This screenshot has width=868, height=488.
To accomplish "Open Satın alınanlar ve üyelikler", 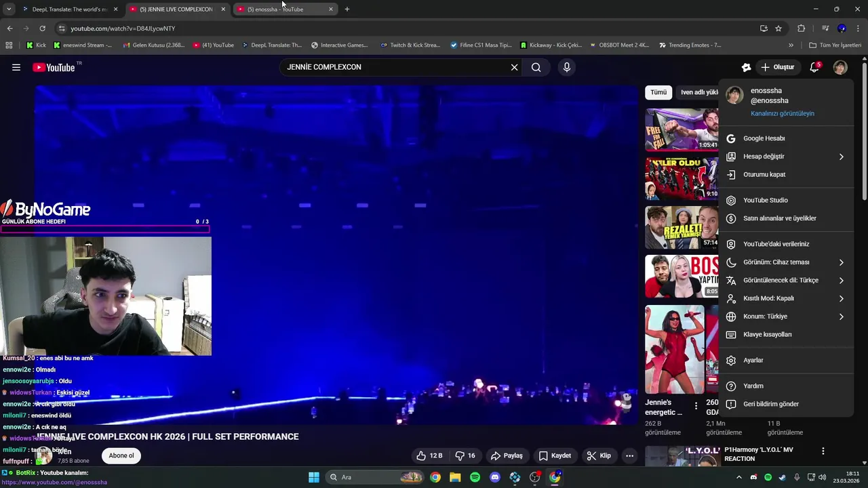I will (785, 218).
